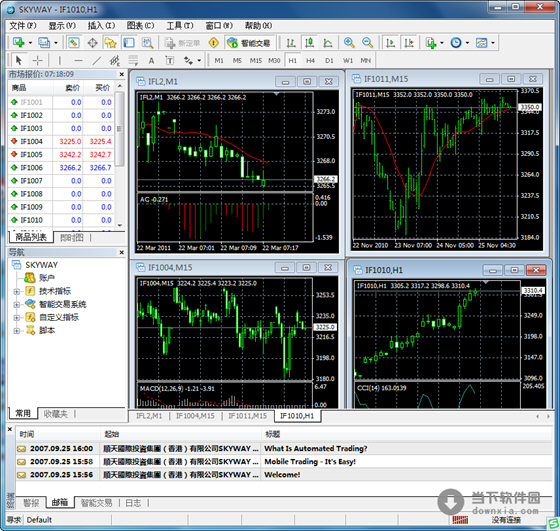Open the Indicators list dropdown arrow

442,43
